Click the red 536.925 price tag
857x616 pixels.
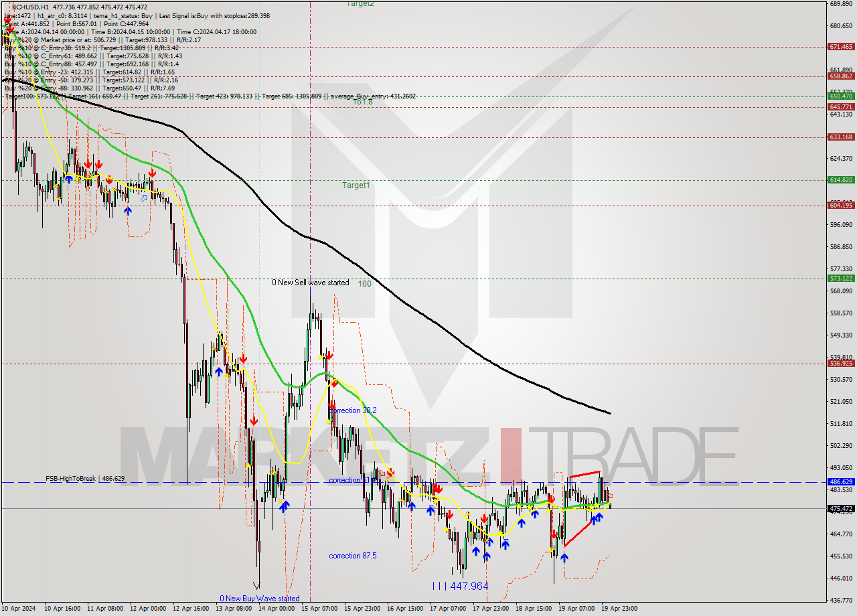(841, 364)
